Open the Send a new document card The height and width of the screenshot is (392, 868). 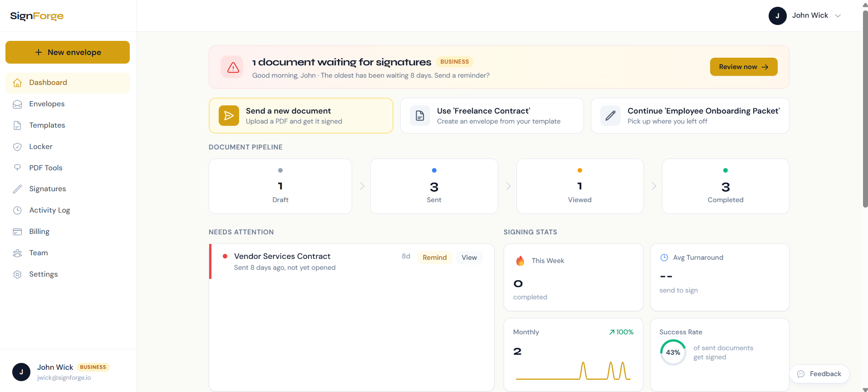click(301, 116)
